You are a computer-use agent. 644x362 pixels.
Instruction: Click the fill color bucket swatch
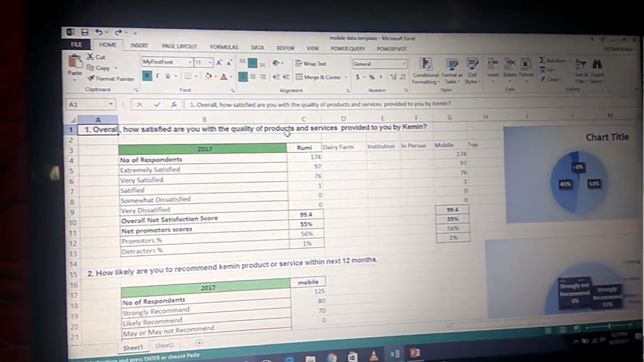(208, 76)
